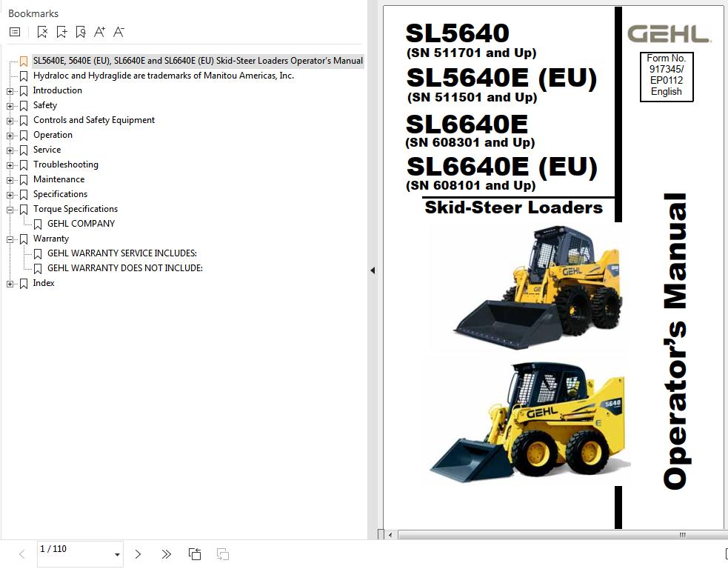Open the Operation bookmark

(53, 135)
